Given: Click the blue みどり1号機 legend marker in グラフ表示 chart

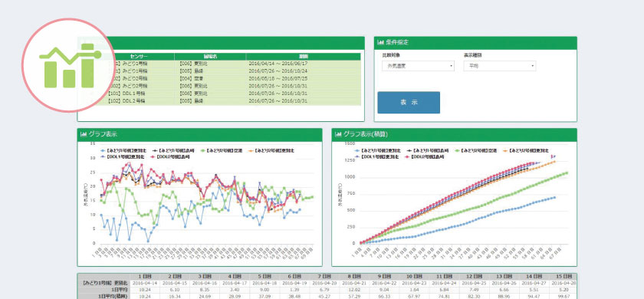Looking at the screenshot, I should [x=103, y=151].
